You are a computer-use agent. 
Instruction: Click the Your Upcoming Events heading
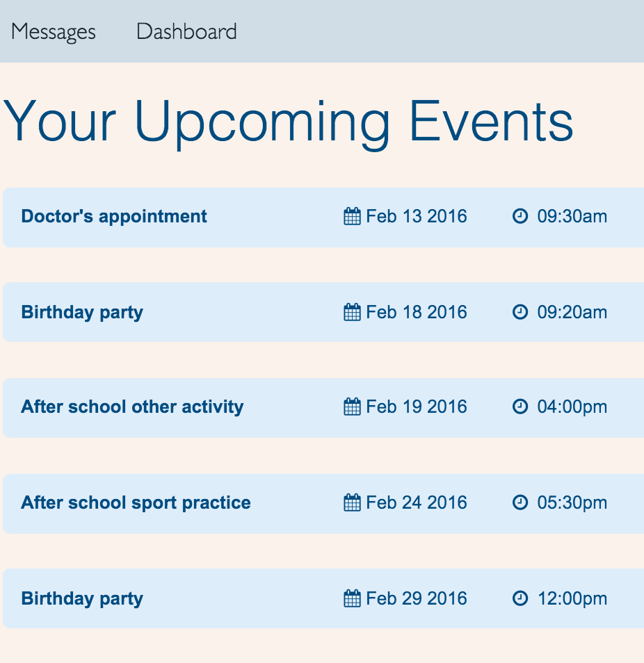click(288, 124)
